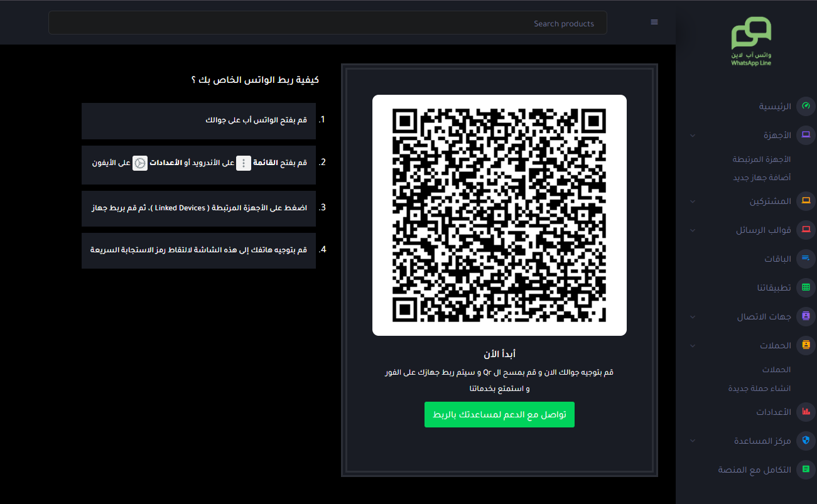Click the WhatsApp Line logo

pyautogui.click(x=751, y=41)
